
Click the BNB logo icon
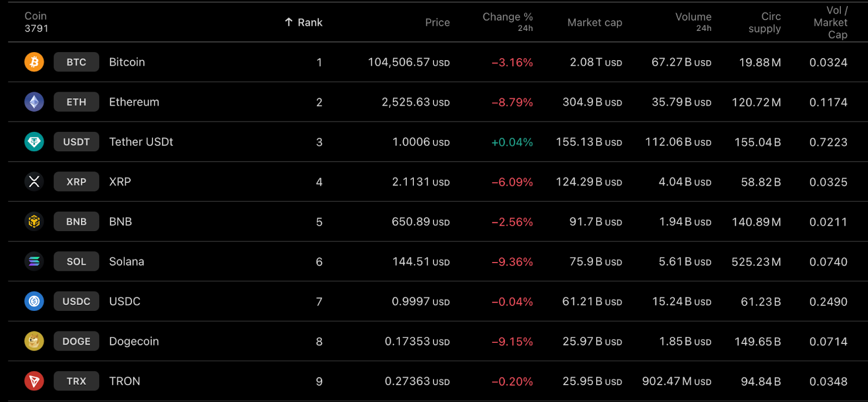pyautogui.click(x=34, y=221)
